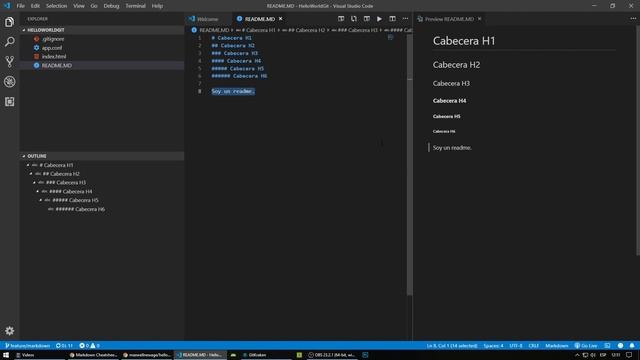Synchronize changes in the status bar
The width and height of the screenshot is (640, 360).
(x=64, y=346)
